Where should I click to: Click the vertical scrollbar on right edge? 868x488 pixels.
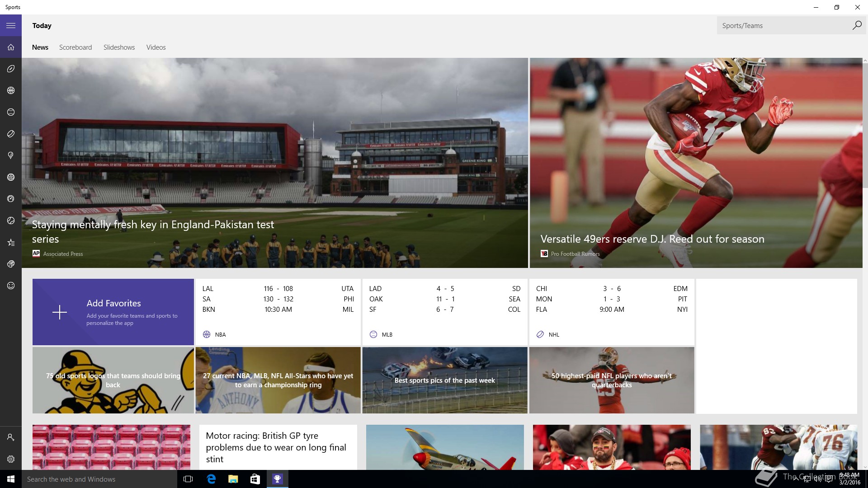coord(865,127)
